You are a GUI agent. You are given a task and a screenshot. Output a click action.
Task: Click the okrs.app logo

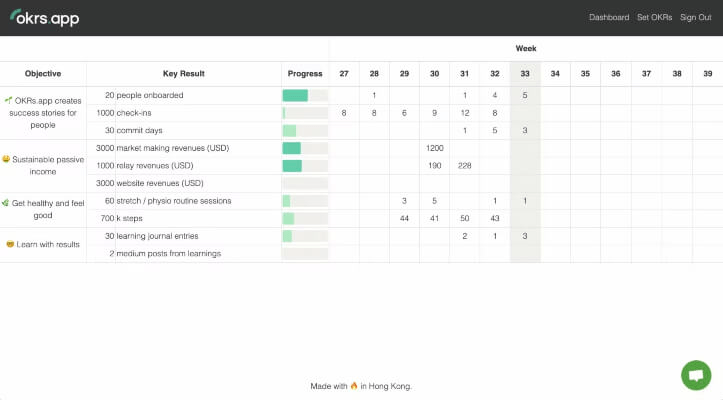45,18
